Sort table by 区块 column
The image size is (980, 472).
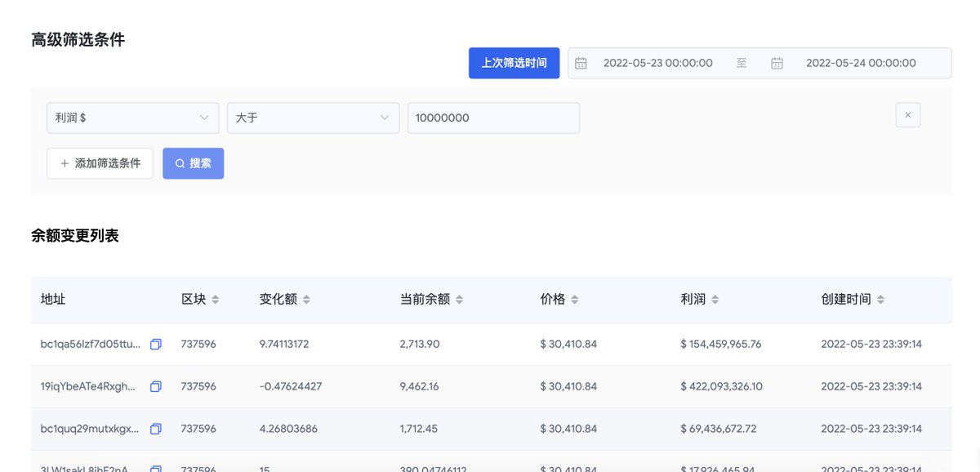[x=216, y=300]
